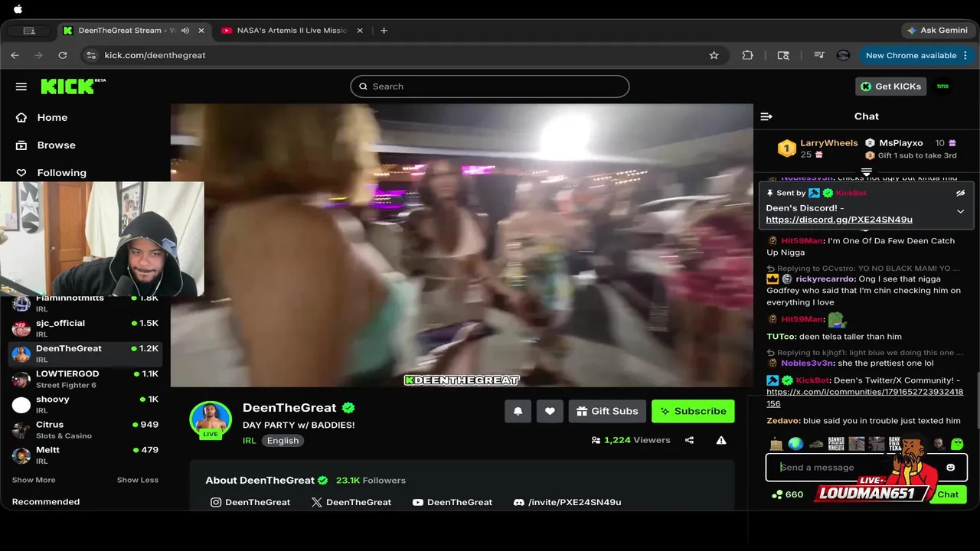Image resolution: width=980 pixels, height=551 pixels.
Task: Expand the pinned message chevron
Action: [960, 211]
